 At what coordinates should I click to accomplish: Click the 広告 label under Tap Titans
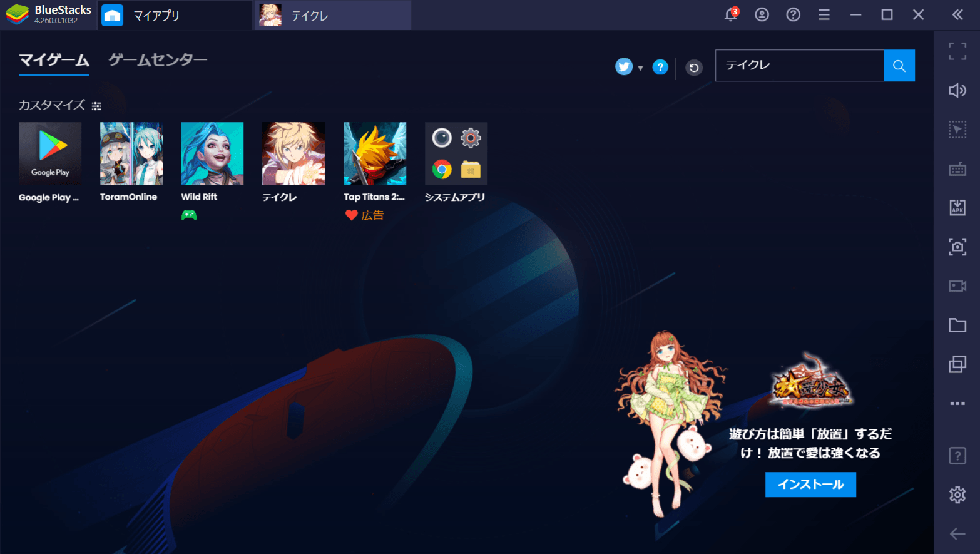coord(372,215)
